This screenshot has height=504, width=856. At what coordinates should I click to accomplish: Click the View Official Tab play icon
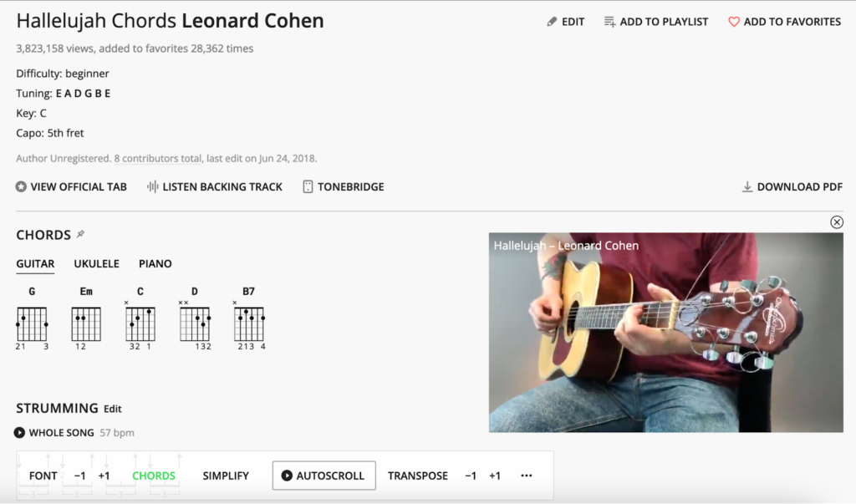coord(20,186)
